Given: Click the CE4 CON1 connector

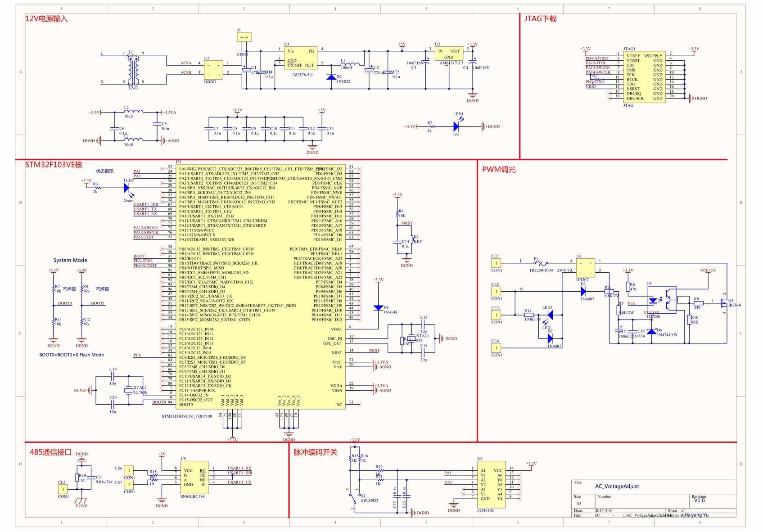Looking at the screenshot, I should click(x=496, y=348).
